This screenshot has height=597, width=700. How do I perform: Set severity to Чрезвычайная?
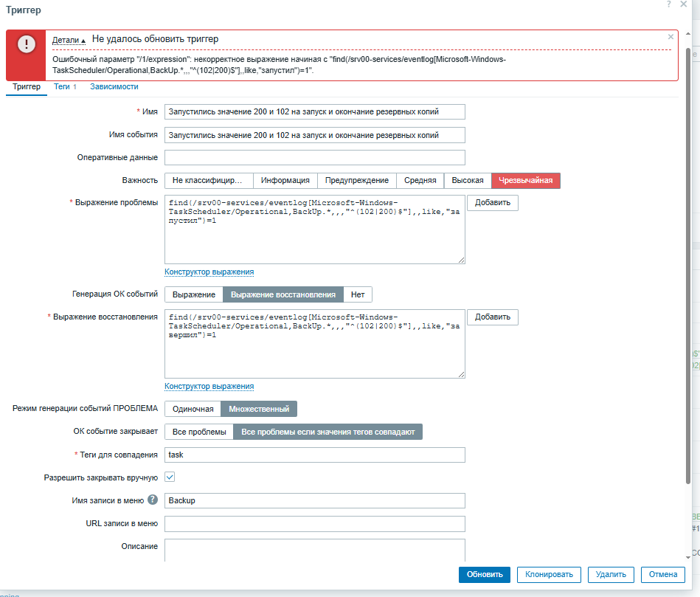525,180
